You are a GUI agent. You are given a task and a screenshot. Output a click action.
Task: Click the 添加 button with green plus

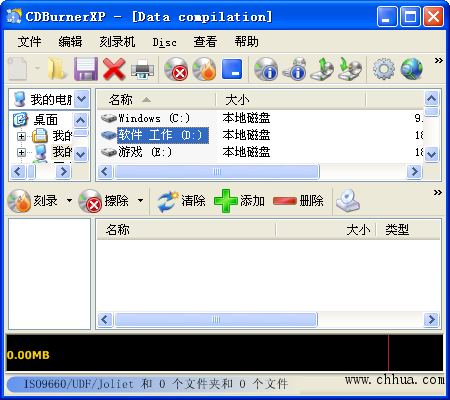pos(239,201)
